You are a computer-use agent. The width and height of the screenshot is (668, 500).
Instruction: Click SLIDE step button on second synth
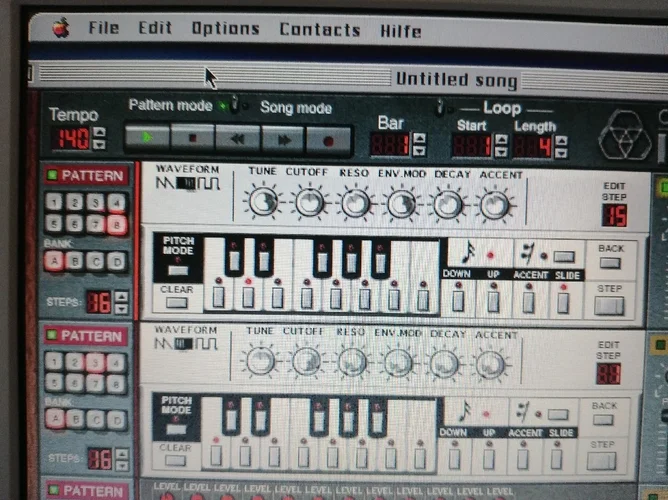(x=556, y=459)
